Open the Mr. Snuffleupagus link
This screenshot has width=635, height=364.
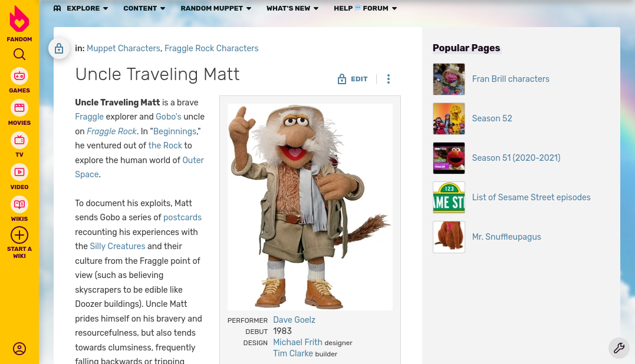(506, 237)
